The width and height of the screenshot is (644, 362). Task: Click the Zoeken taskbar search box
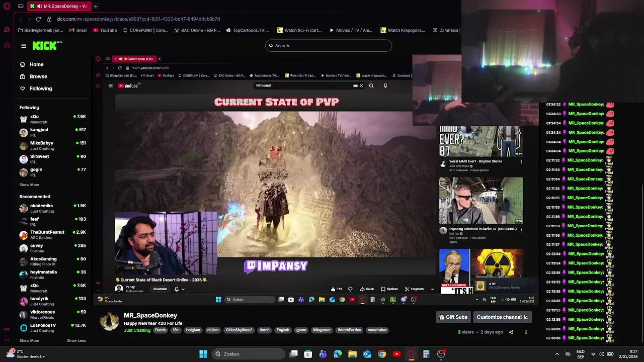tap(248, 354)
